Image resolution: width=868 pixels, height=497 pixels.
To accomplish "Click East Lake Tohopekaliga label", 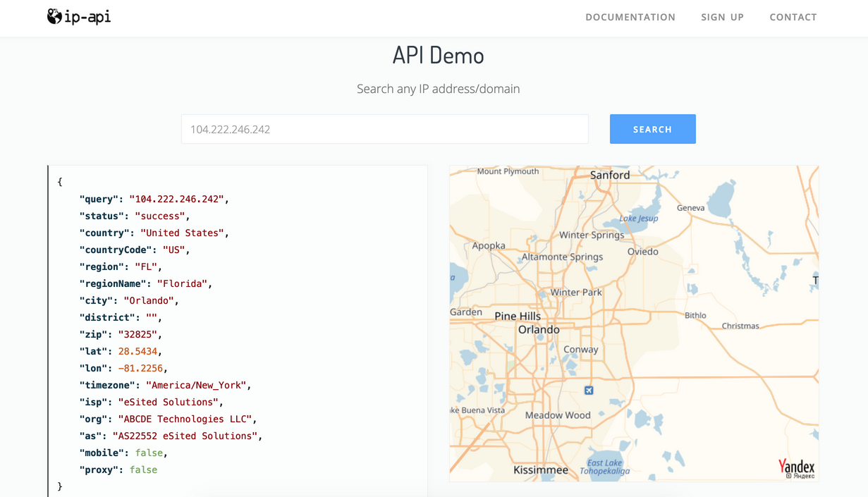I will [604, 467].
